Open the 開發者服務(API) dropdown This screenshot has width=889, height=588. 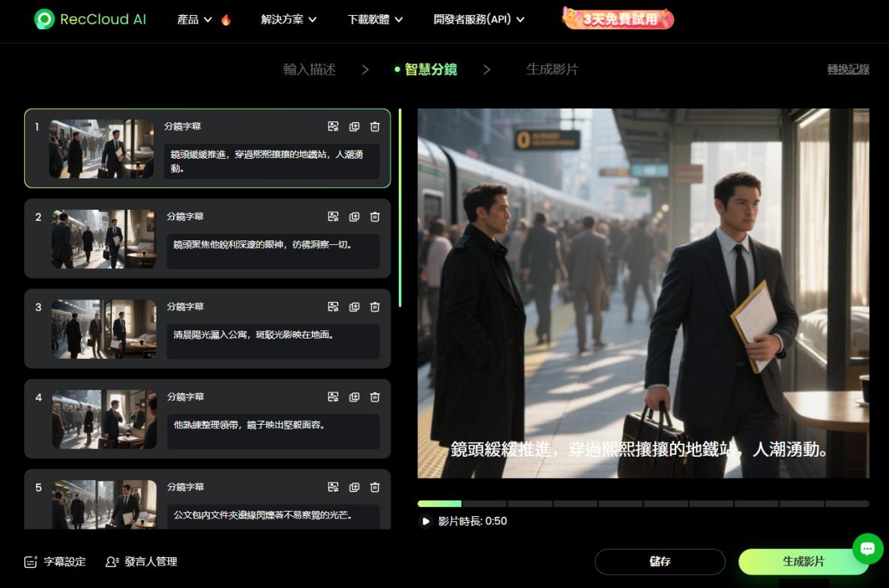click(479, 19)
